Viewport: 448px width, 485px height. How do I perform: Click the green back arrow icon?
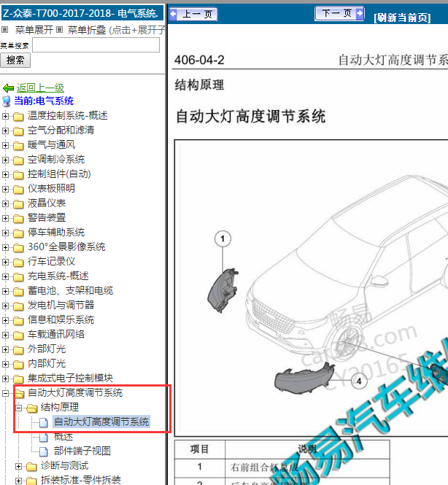click(8, 88)
